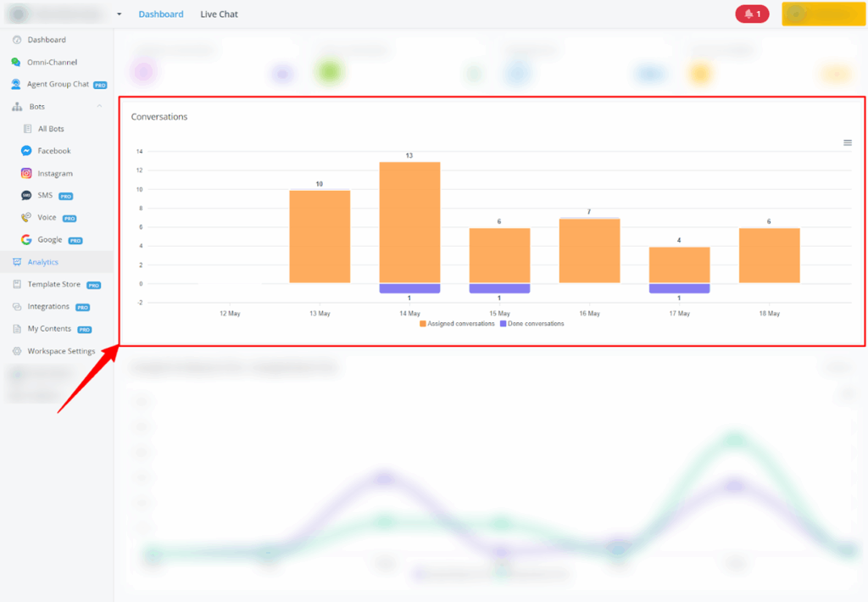Go to Template Store page
The width and height of the screenshot is (868, 602).
tap(53, 285)
